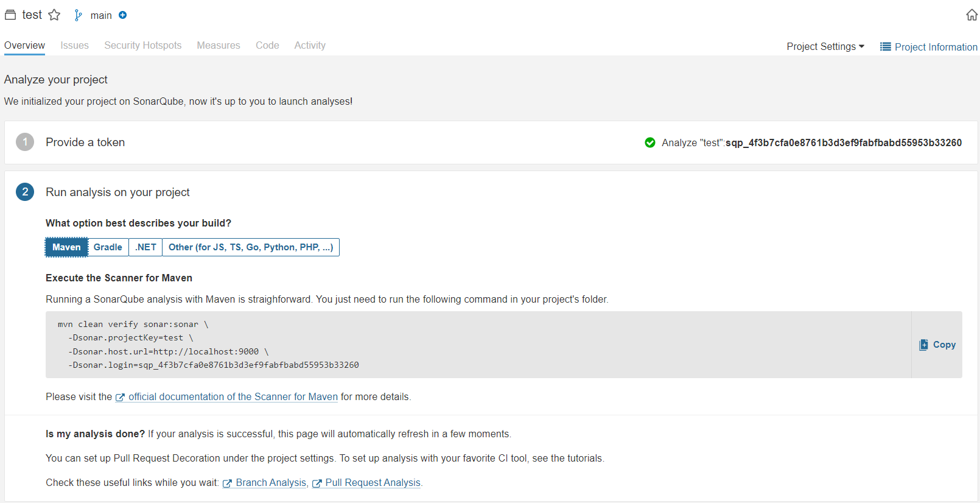Image resolution: width=980 pixels, height=503 pixels.
Task: Click the blue plus badge next to main
Action: pos(123,15)
